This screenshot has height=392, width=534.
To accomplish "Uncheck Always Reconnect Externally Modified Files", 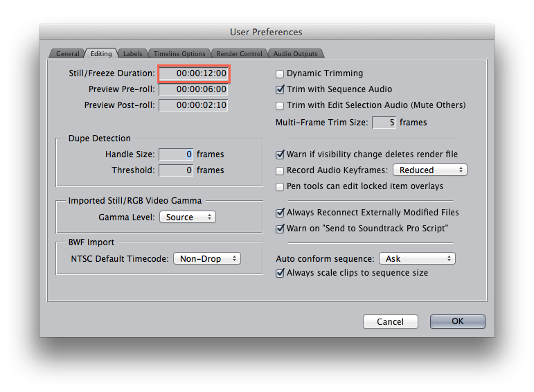I will pyautogui.click(x=280, y=213).
